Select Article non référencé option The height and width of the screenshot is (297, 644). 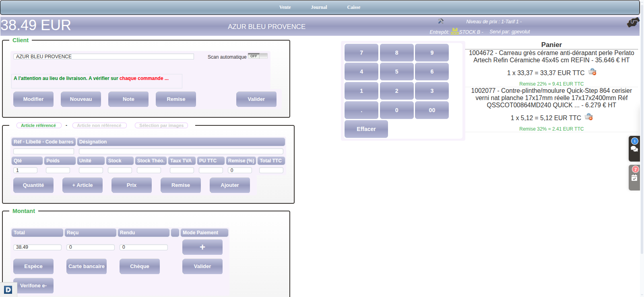pos(99,125)
